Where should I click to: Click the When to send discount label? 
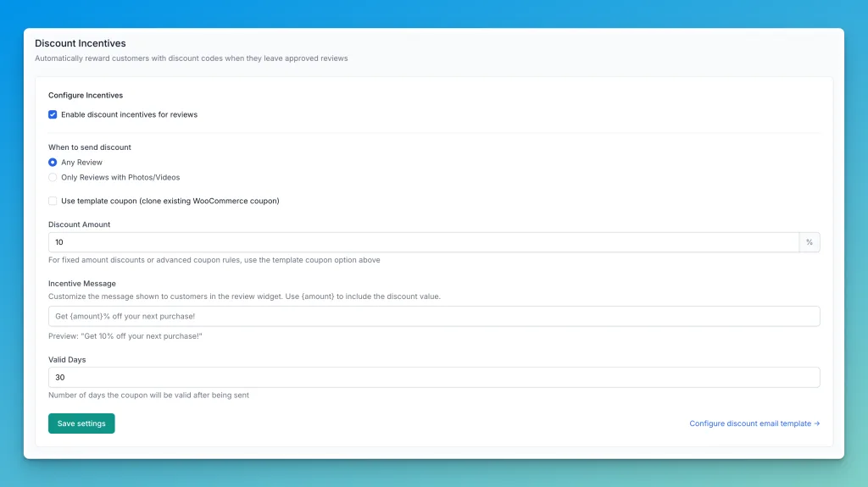(90, 147)
